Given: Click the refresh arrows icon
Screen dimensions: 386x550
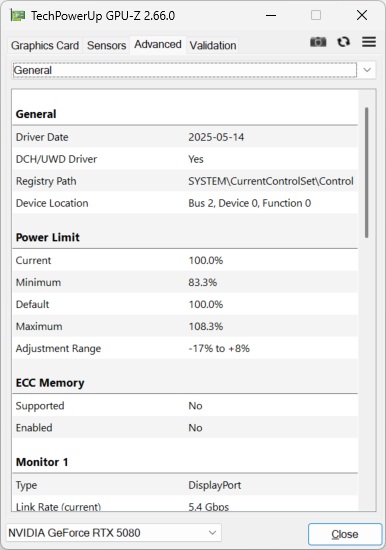Looking at the screenshot, I should (x=344, y=42).
